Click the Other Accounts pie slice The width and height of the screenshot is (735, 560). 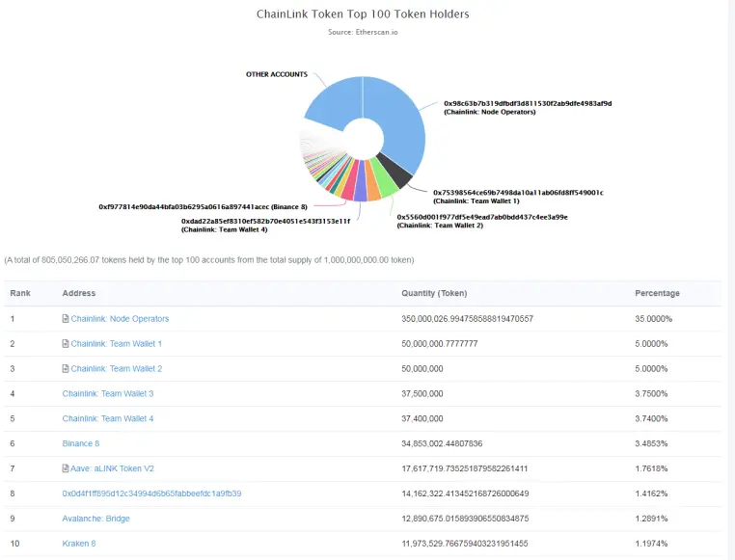point(334,103)
